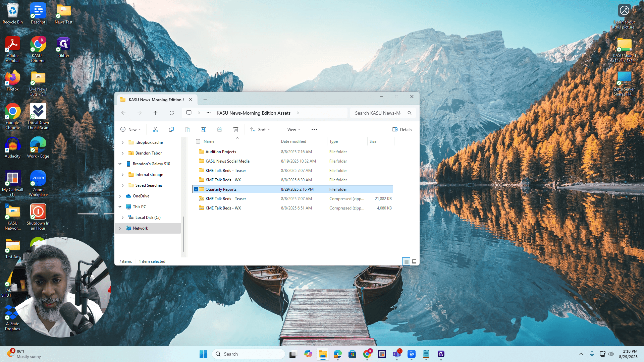Open the View dropdown
Screen dimensions: 644x362
pyautogui.click(x=290, y=130)
